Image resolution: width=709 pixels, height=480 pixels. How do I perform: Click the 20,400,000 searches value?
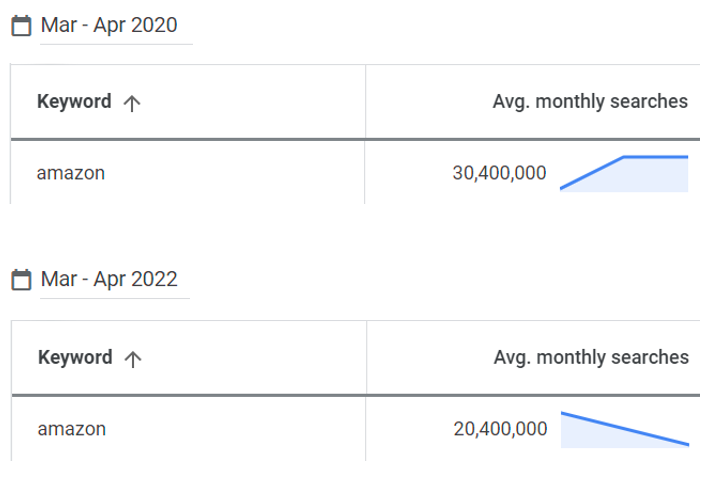500,429
